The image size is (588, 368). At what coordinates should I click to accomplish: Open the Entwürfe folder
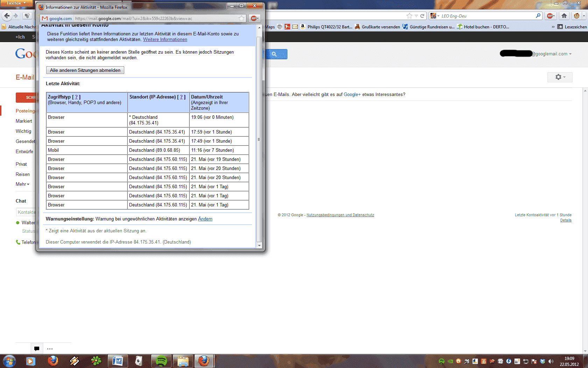24,151
